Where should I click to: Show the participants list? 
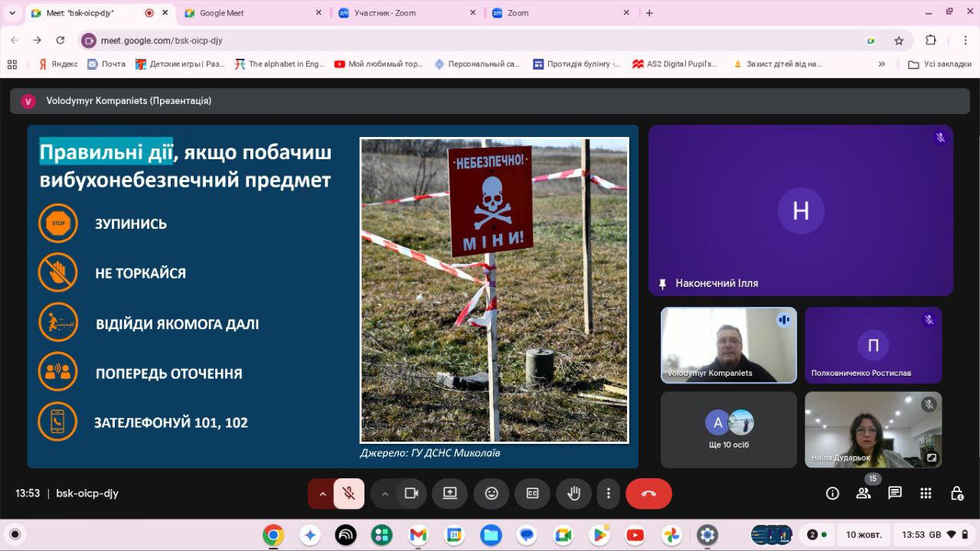[864, 494]
